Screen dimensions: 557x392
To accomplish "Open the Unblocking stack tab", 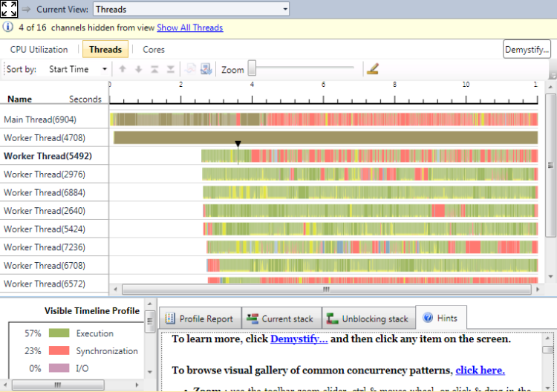I will (368, 318).
